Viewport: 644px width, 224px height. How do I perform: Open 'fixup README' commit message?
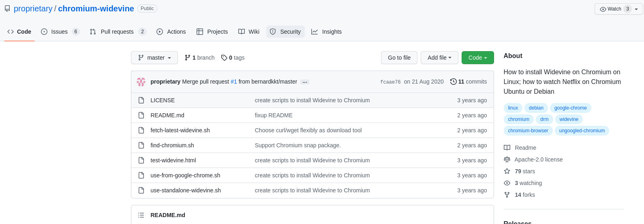(x=274, y=115)
